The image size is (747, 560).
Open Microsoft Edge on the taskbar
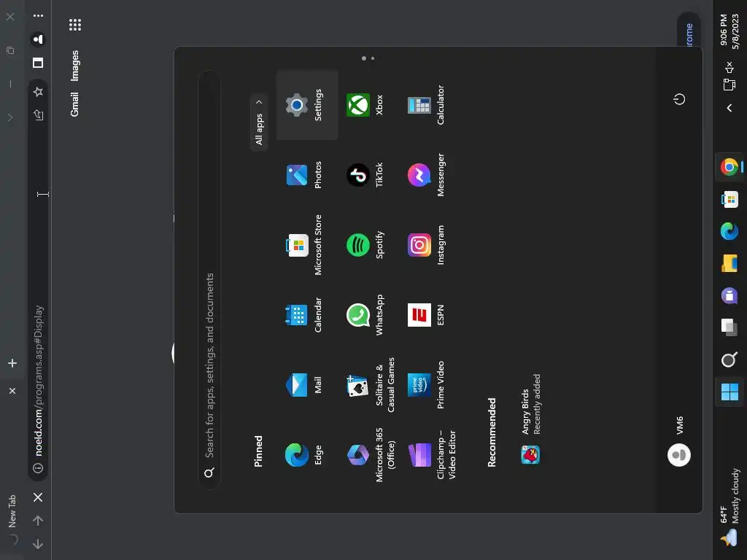pyautogui.click(x=729, y=231)
